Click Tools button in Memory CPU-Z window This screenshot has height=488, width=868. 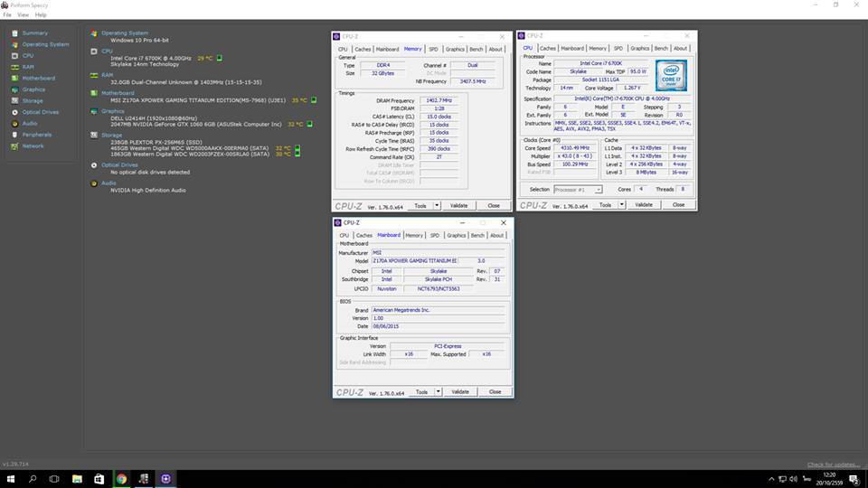pos(420,206)
